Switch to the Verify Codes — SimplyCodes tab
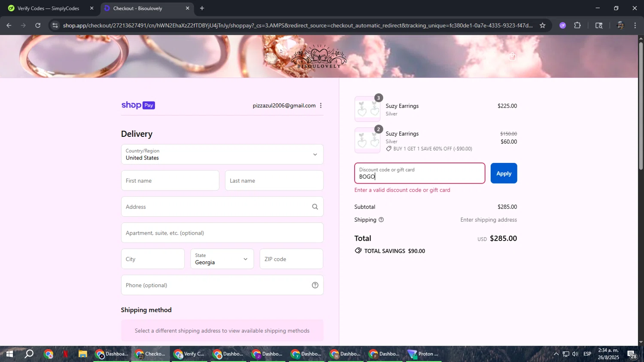Screen dimensions: 644x362 pyautogui.click(x=48, y=8)
